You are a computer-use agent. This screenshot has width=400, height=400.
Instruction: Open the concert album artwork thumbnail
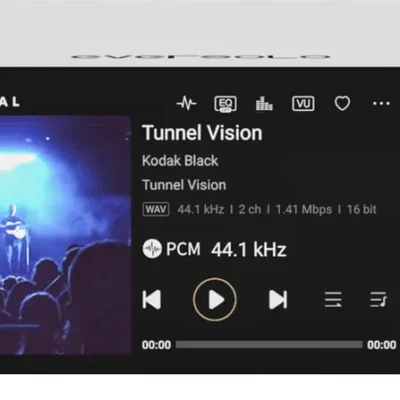65,235
